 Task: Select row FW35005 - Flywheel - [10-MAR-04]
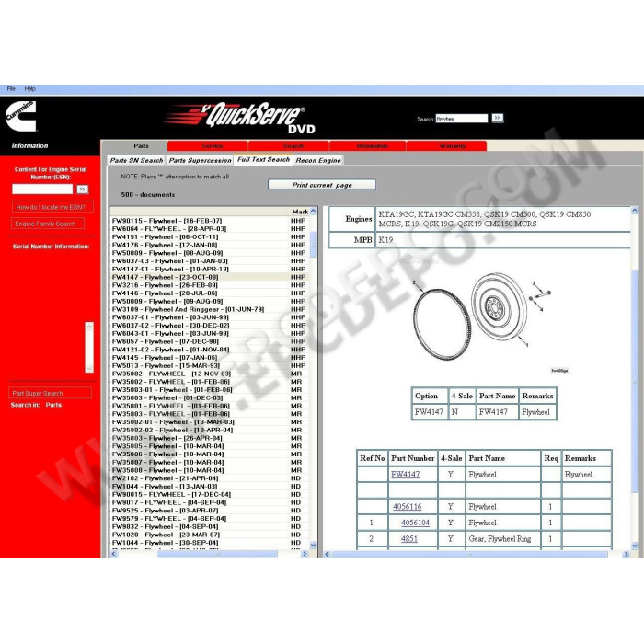click(x=210, y=446)
